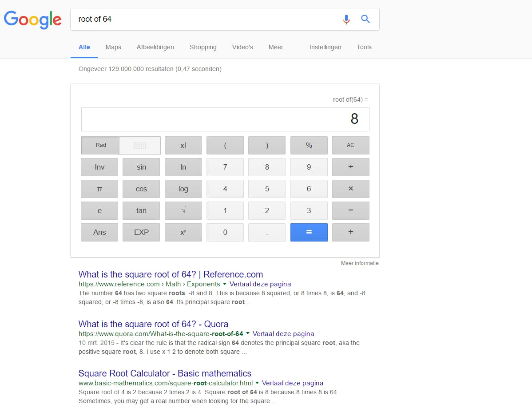Click the microphone voice search icon

click(346, 19)
